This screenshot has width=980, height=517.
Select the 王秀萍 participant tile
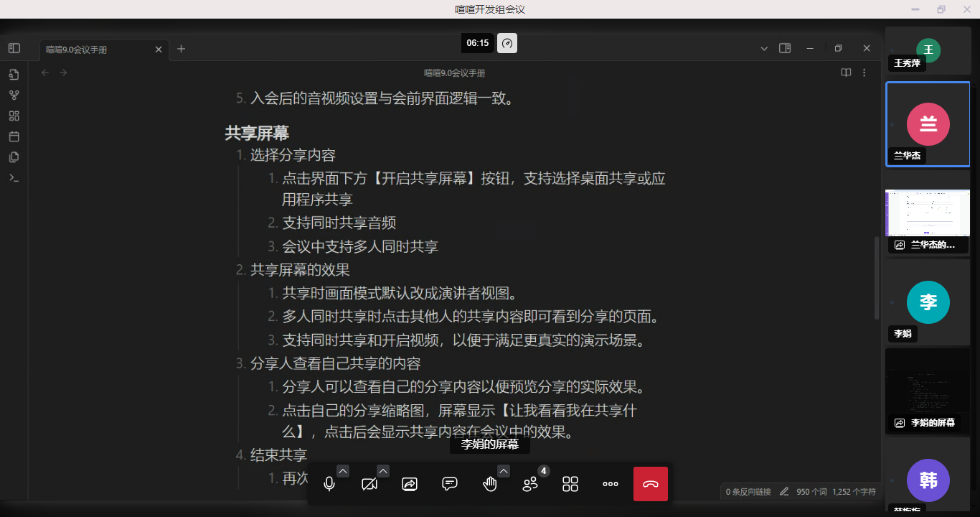click(928, 50)
